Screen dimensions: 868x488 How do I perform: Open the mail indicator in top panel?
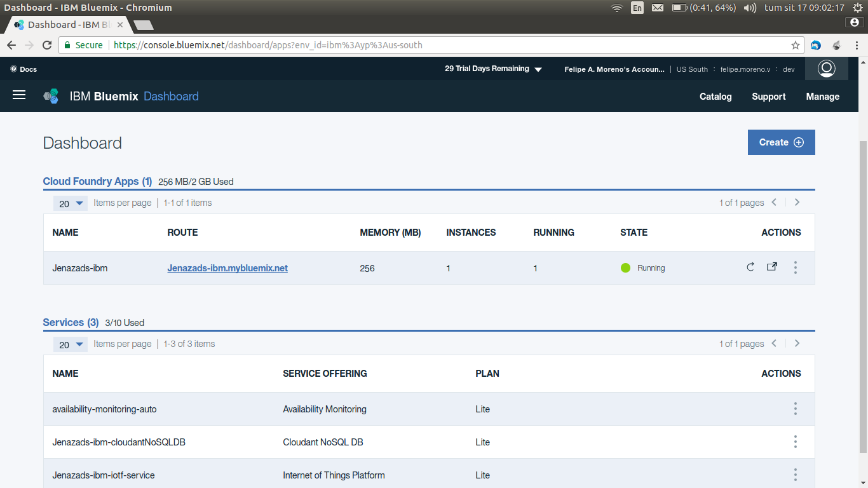tap(658, 8)
